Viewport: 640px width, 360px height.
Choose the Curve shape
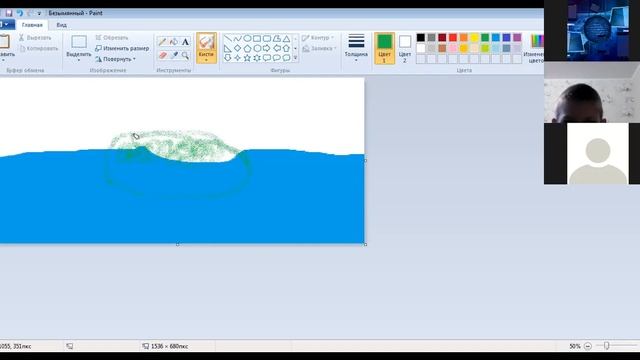(x=238, y=39)
